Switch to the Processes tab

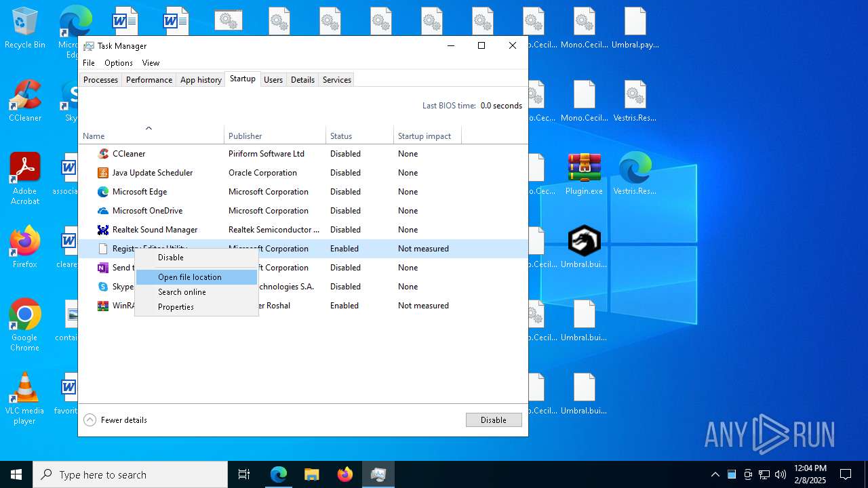pyautogui.click(x=100, y=80)
